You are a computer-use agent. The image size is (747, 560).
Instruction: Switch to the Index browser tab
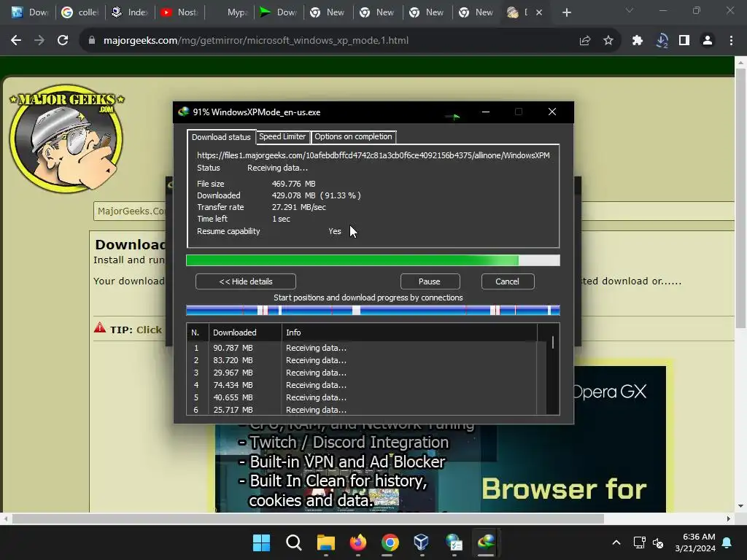[x=130, y=12]
